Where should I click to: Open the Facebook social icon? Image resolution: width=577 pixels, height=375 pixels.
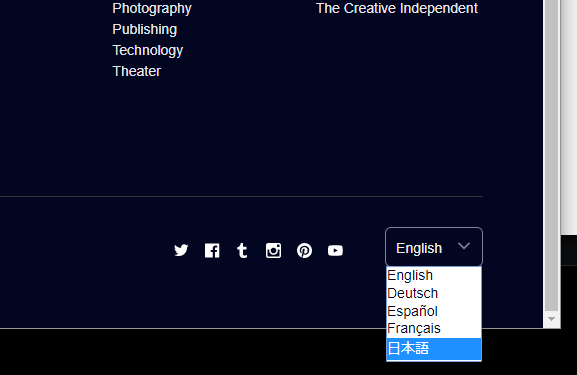tap(212, 251)
